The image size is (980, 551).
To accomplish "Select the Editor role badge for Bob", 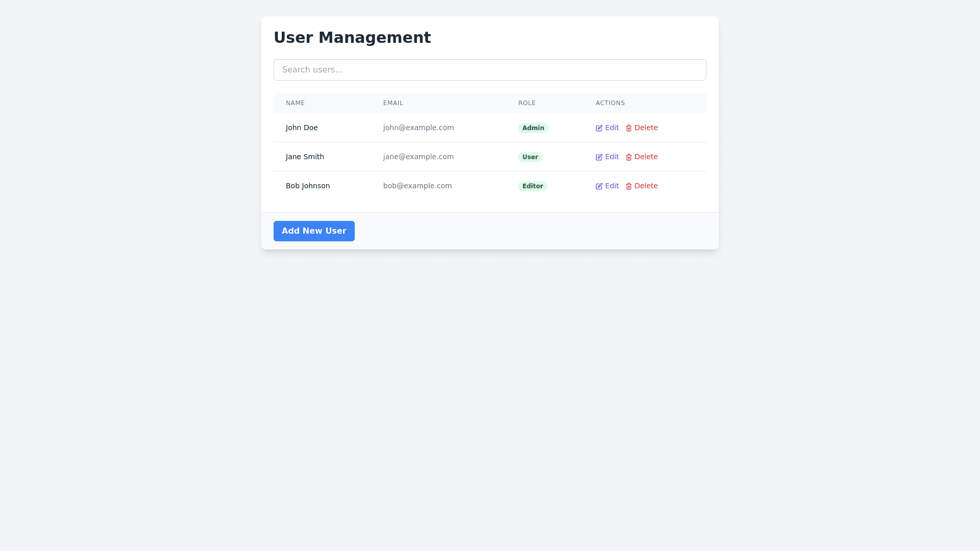I will tap(532, 186).
